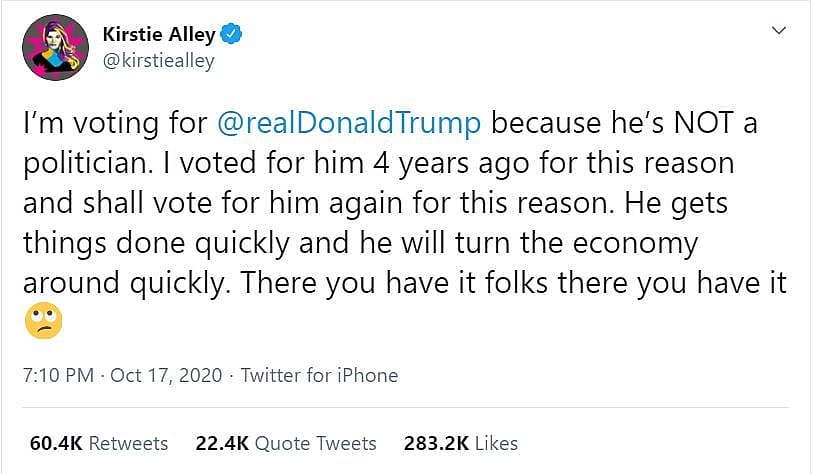Click the @kirstiealley handle
This screenshot has width=813, height=474.
pyautogui.click(x=159, y=61)
